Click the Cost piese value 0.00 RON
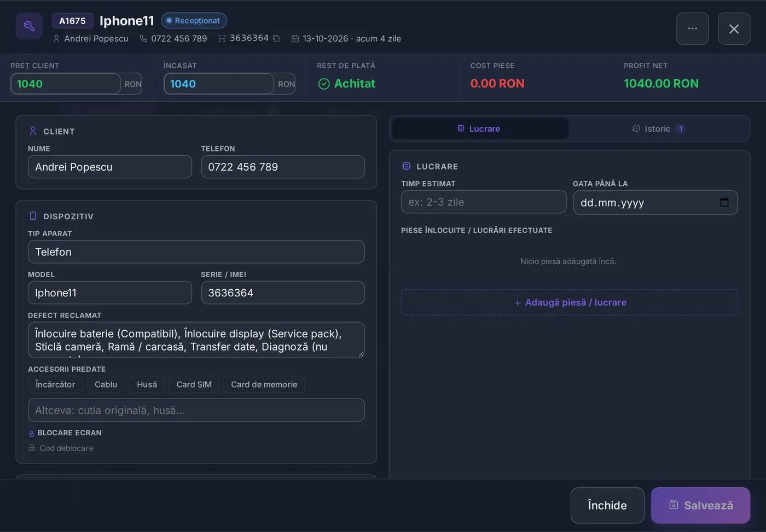This screenshot has height=532, width=766. 497,84
